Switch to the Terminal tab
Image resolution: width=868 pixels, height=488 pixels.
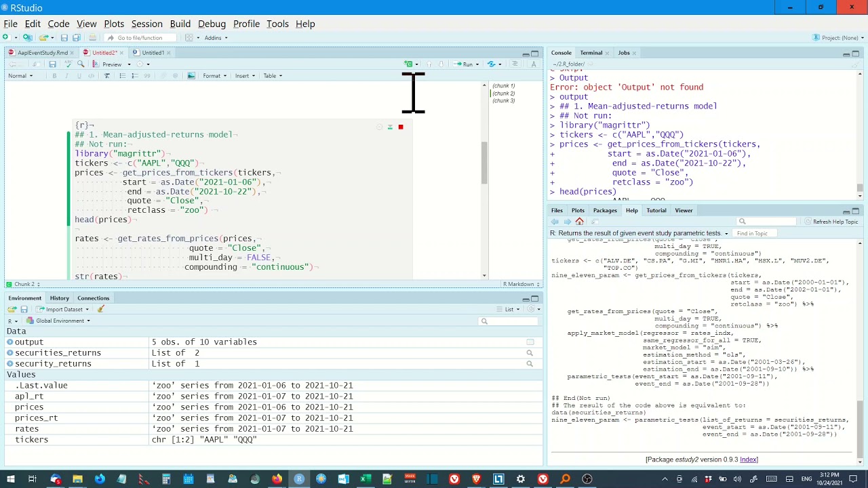point(591,53)
